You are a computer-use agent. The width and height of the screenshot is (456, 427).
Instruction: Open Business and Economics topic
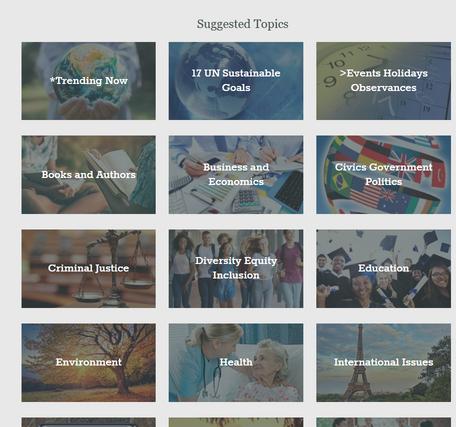pyautogui.click(x=236, y=175)
